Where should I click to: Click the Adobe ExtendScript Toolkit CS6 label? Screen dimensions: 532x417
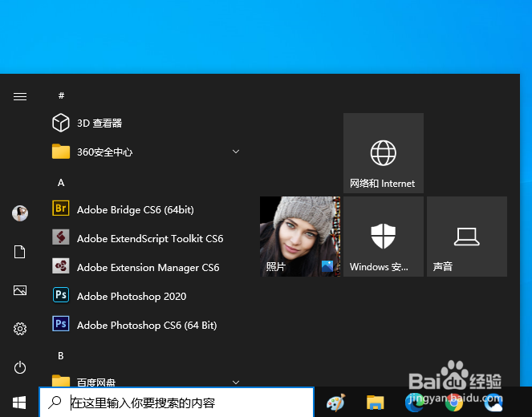pyautogui.click(x=150, y=239)
